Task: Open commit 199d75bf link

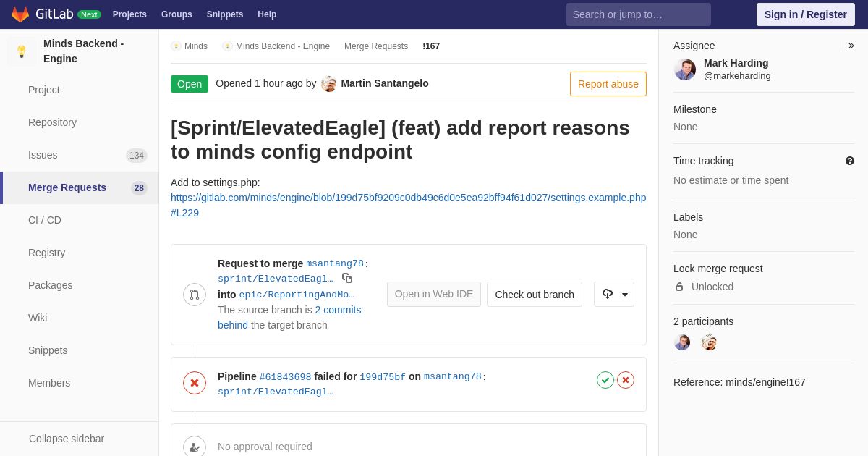Action: tap(383, 377)
